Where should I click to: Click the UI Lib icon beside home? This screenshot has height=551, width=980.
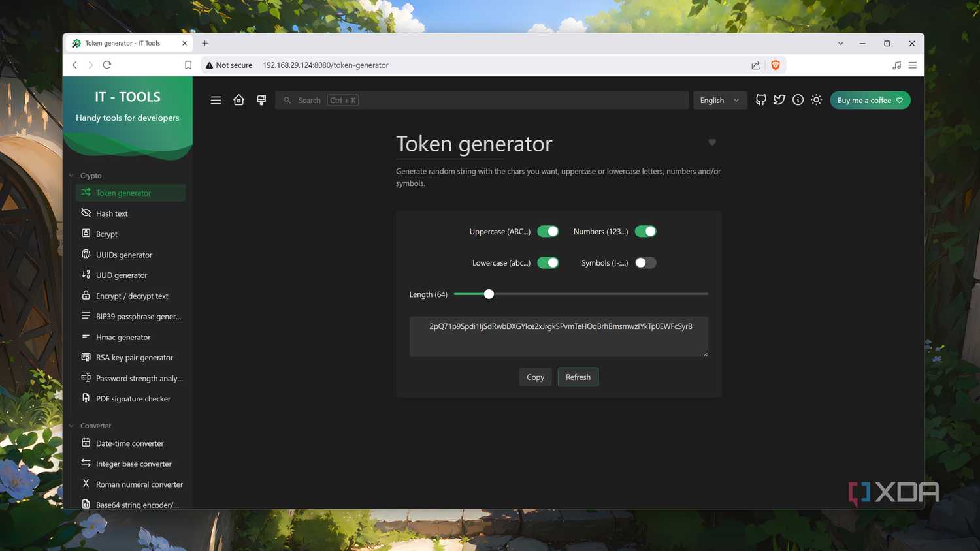(x=261, y=100)
